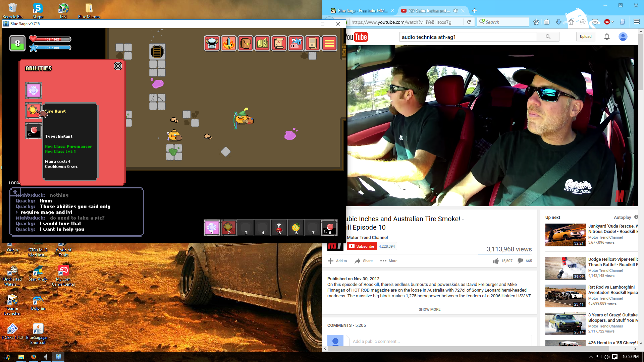Screen dimensions: 644x362
Task: Click Add to below the video
Action: pyautogui.click(x=337, y=261)
